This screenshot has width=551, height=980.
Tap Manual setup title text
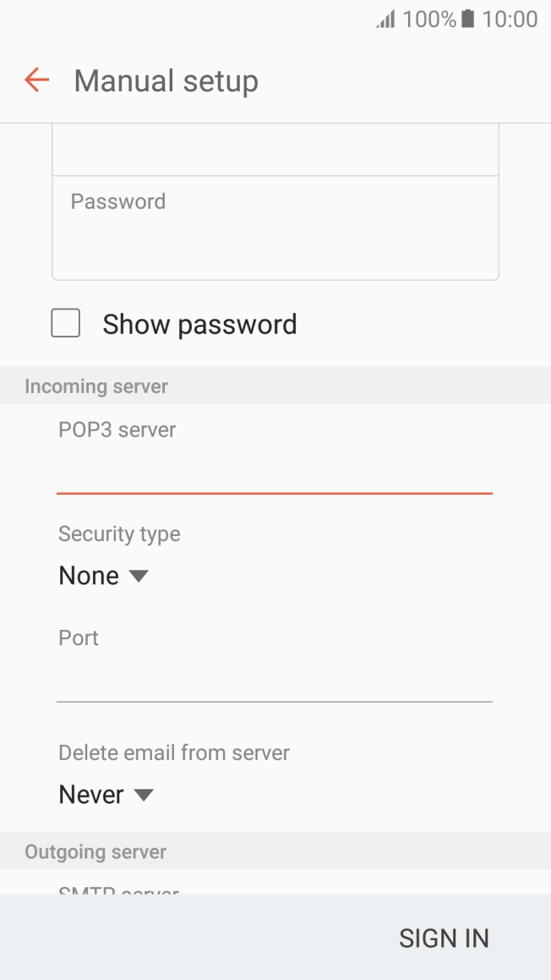166,79
